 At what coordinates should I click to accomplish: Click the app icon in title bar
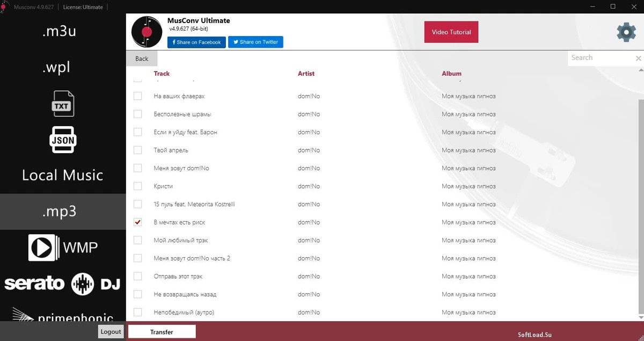(4, 6)
